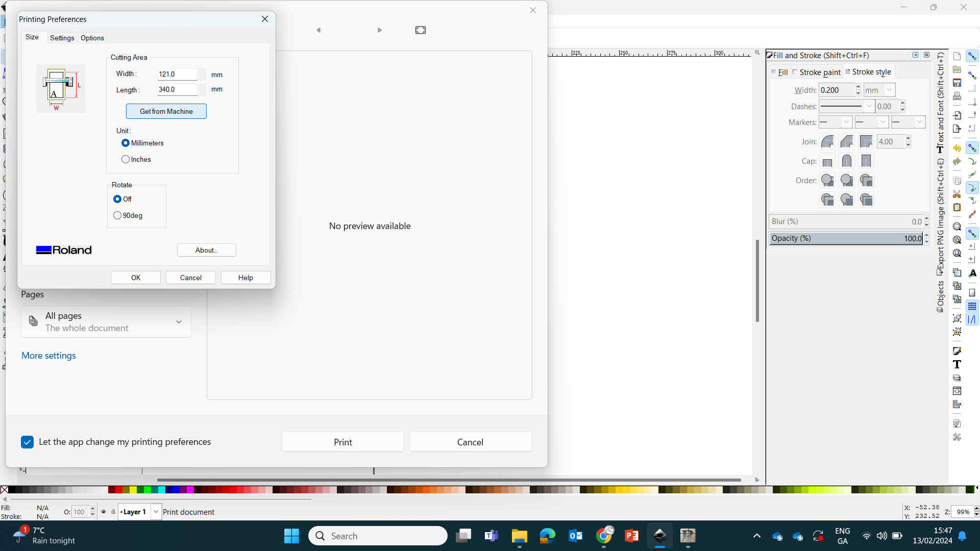
Task: Open the Stroke style tab
Action: point(868,72)
